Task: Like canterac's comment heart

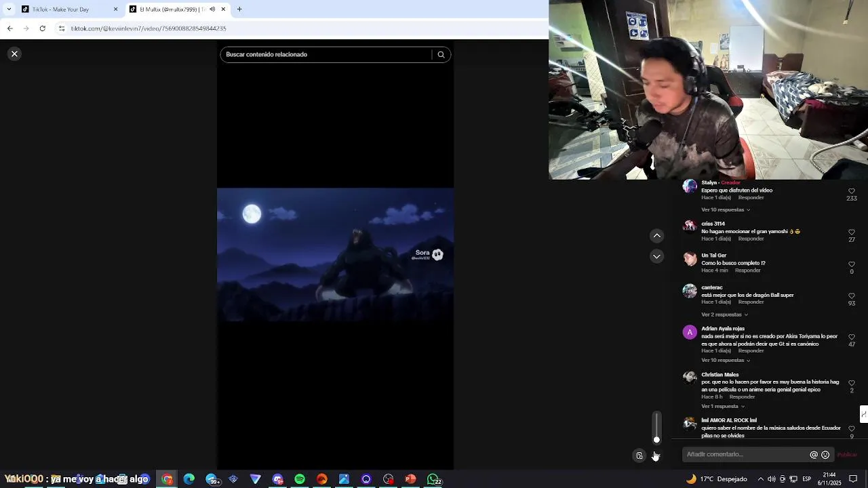Action: 852,296
